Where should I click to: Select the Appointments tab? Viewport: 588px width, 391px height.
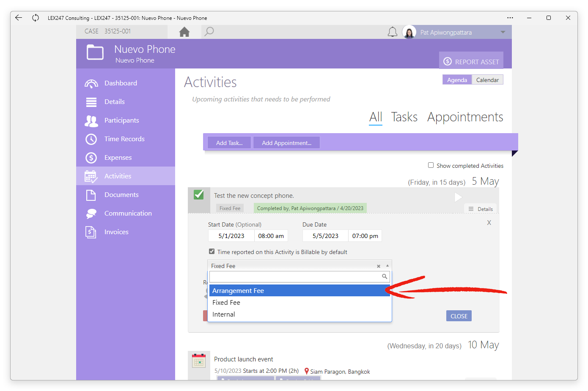[465, 117]
